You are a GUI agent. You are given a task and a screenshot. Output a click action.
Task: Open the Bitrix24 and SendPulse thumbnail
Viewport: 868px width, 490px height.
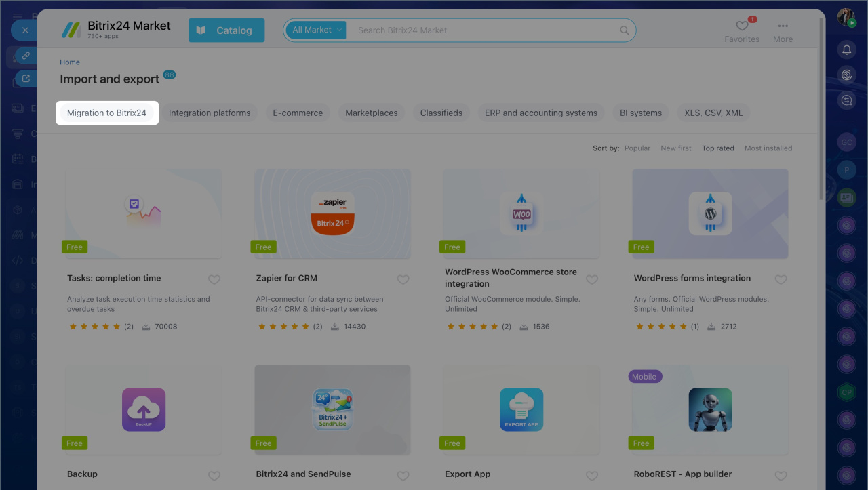tap(332, 410)
